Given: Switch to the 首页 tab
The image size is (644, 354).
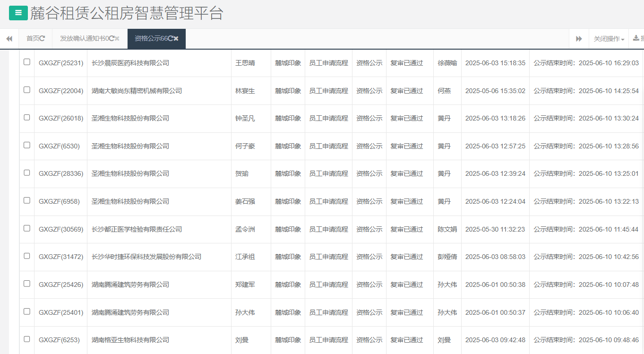Looking at the screenshot, I should pyautogui.click(x=33, y=39).
